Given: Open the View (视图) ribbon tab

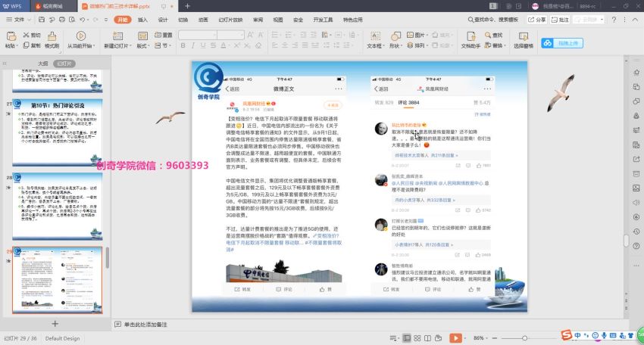Looking at the screenshot, I should [x=278, y=20].
